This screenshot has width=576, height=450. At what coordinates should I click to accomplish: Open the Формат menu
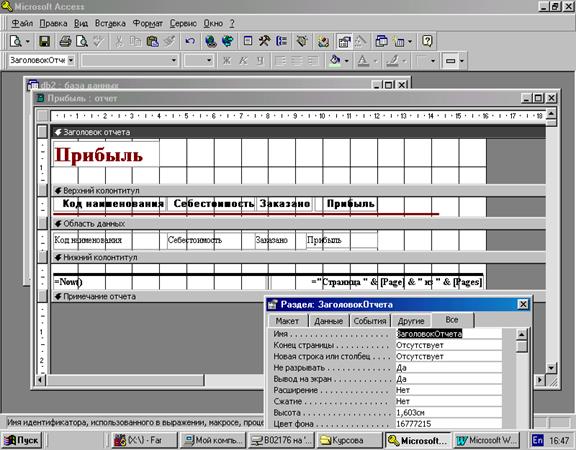pyautogui.click(x=148, y=24)
